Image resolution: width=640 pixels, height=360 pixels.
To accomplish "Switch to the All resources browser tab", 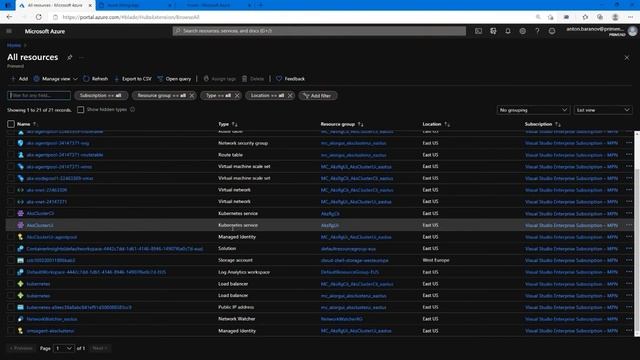I will click(x=55, y=5).
